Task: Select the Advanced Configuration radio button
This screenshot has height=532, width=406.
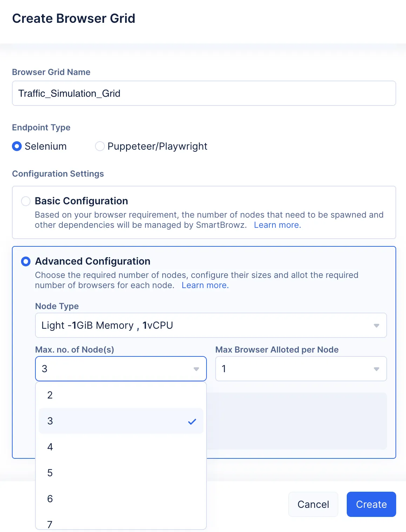Action: pyautogui.click(x=26, y=261)
